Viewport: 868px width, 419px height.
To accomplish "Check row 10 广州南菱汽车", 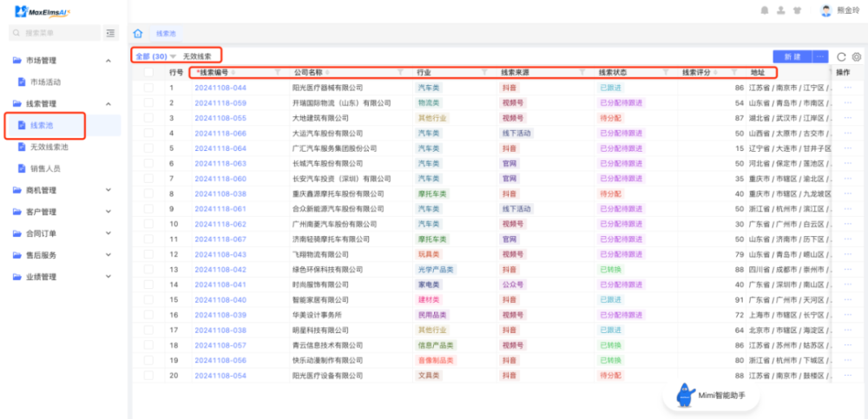I will point(148,224).
